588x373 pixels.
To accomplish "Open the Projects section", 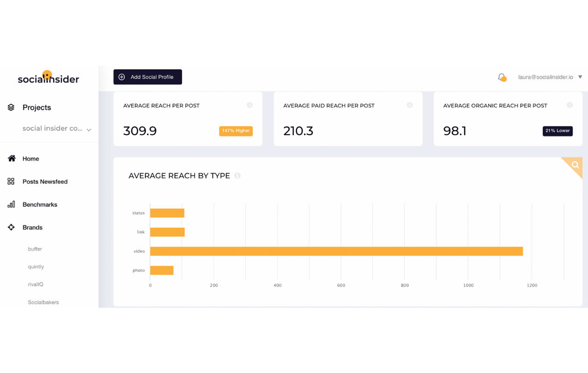I will click(x=37, y=108).
